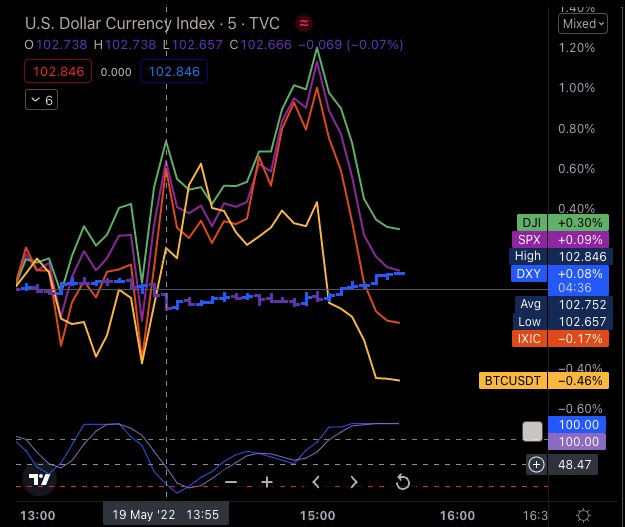Click the open value O 102.738

point(56,45)
